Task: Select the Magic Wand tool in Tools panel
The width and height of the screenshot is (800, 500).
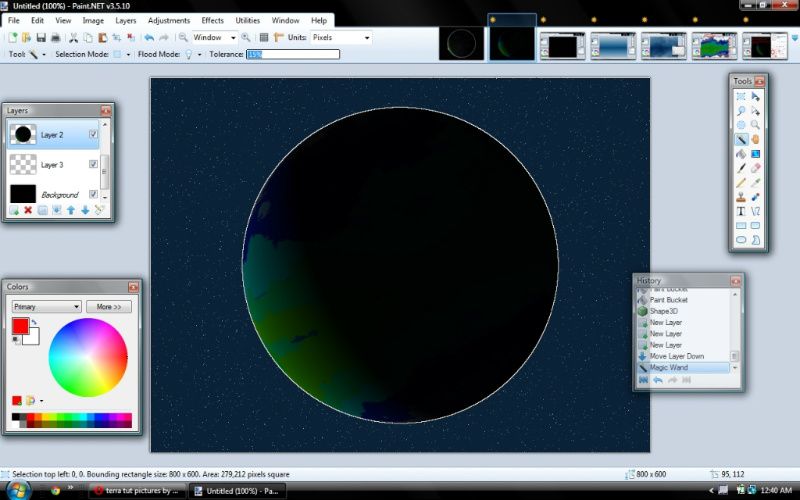Action: (x=741, y=139)
